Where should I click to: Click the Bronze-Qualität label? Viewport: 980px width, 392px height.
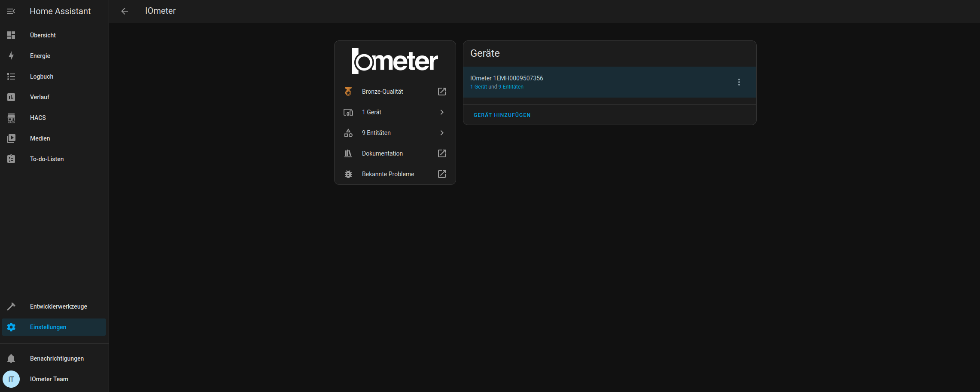[382, 92]
